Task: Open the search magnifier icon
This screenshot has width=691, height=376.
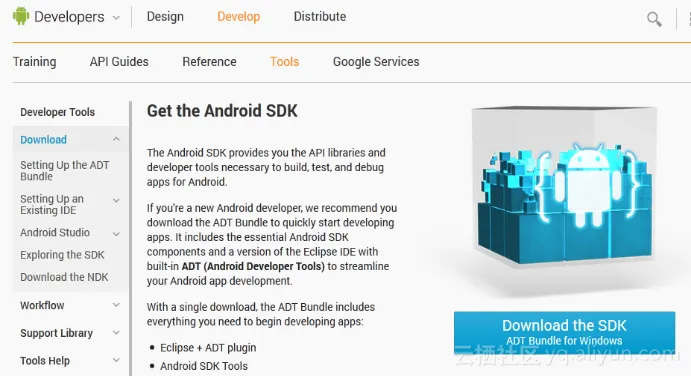Action: (654, 19)
